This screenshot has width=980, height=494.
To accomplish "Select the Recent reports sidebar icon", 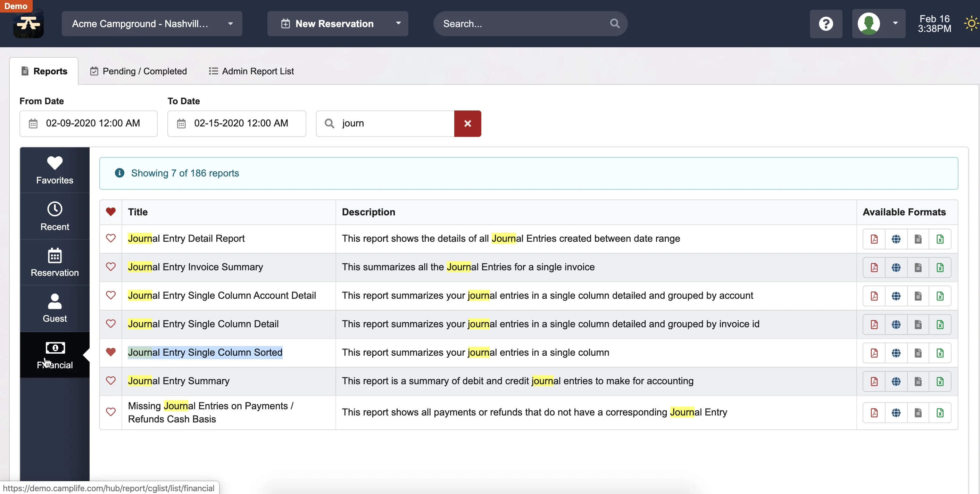I will pyautogui.click(x=55, y=216).
